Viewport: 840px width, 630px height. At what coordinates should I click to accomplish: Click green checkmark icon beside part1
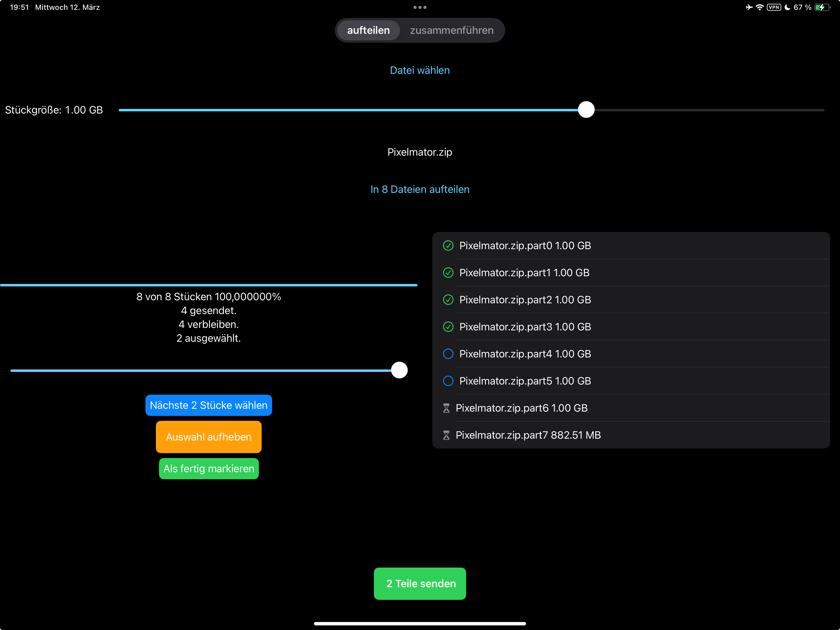448,273
